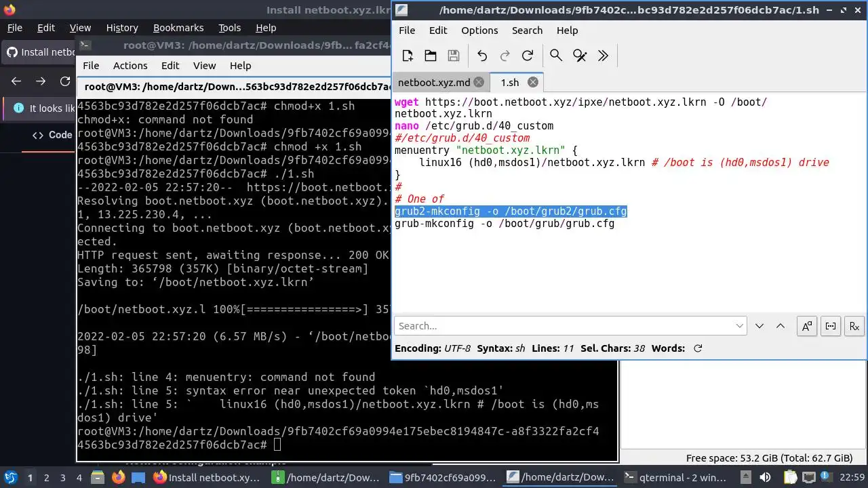Switch to workspace 3

click(62, 478)
